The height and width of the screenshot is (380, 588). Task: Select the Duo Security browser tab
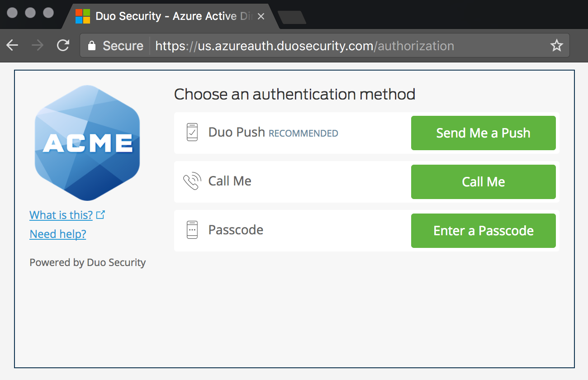point(163,16)
